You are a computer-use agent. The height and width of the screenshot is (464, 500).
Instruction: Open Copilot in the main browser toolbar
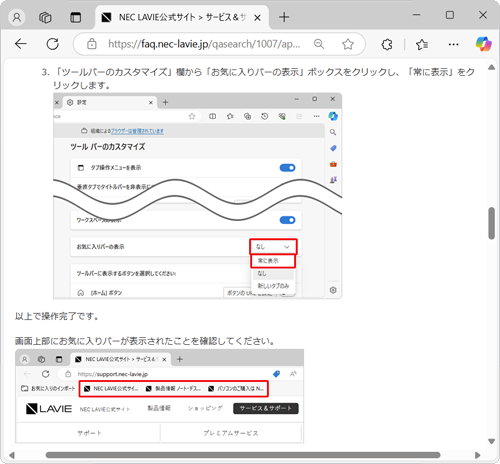click(x=483, y=44)
